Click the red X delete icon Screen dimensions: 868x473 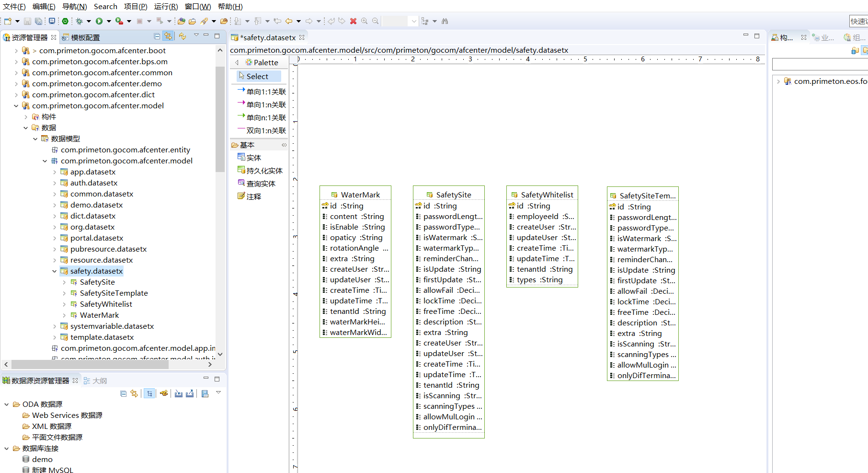pyautogui.click(x=353, y=21)
